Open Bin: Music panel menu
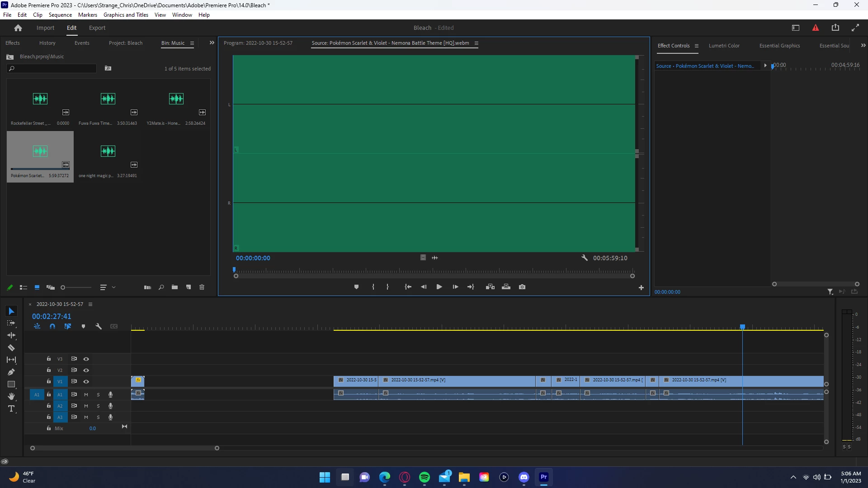868x488 pixels. (x=192, y=43)
